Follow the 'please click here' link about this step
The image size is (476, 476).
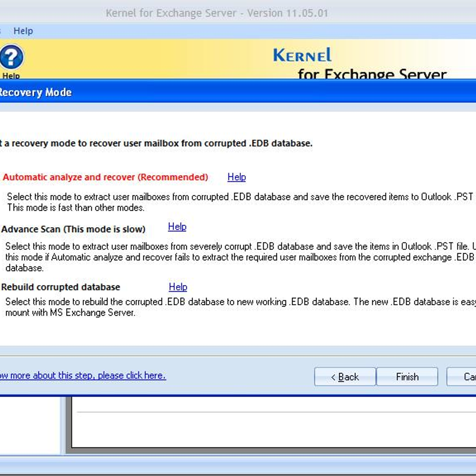[83, 375]
